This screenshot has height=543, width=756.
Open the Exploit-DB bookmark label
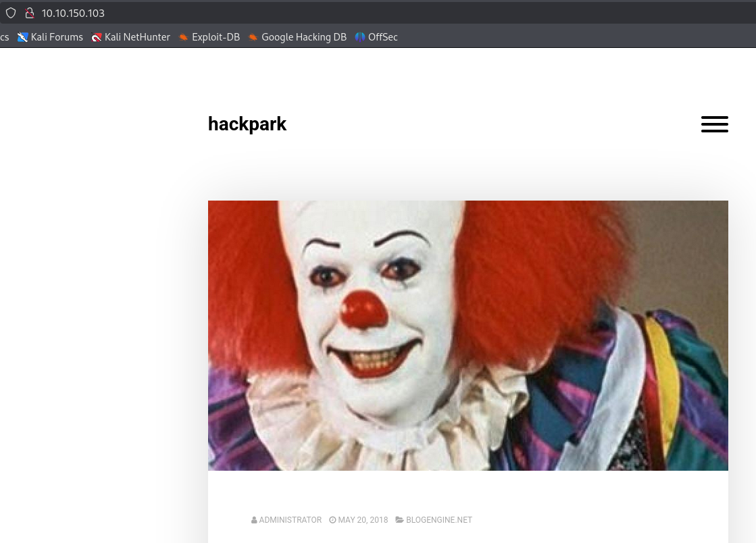tap(216, 37)
